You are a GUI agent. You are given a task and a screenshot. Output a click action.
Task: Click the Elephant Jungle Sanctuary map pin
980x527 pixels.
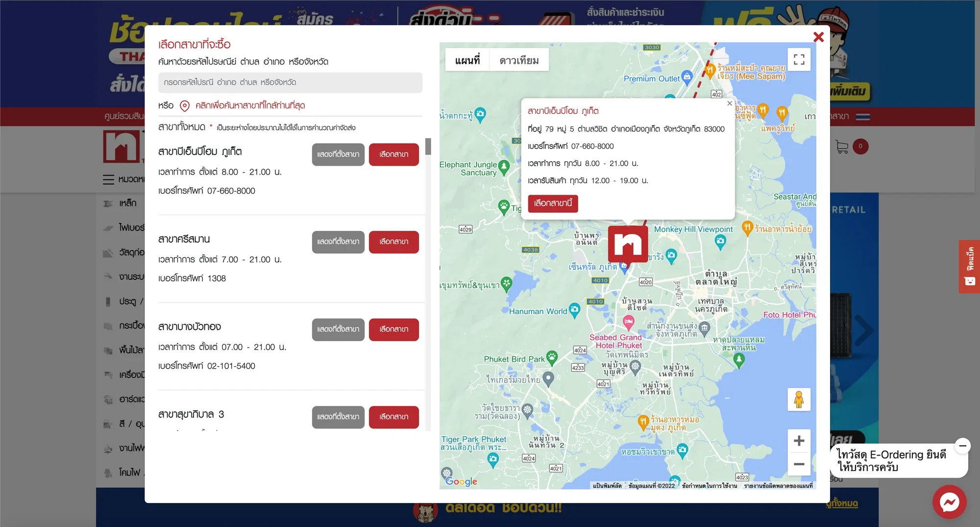pyautogui.click(x=504, y=167)
